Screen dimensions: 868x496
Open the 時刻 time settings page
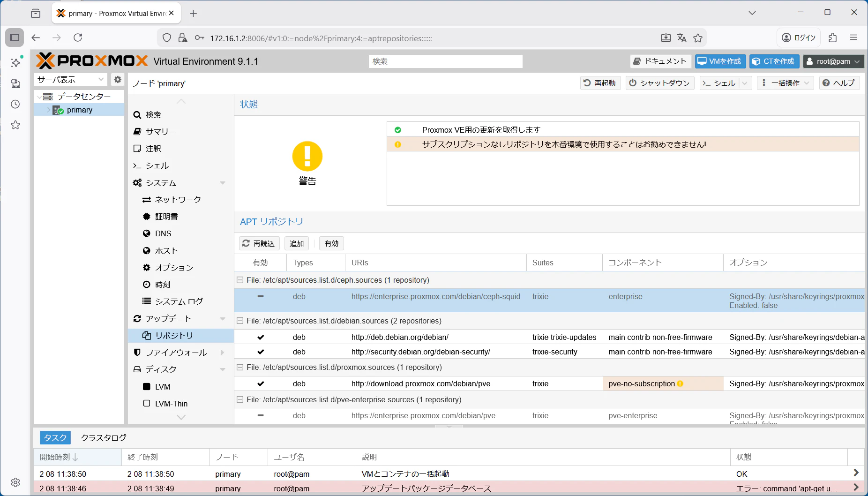tap(181, 285)
